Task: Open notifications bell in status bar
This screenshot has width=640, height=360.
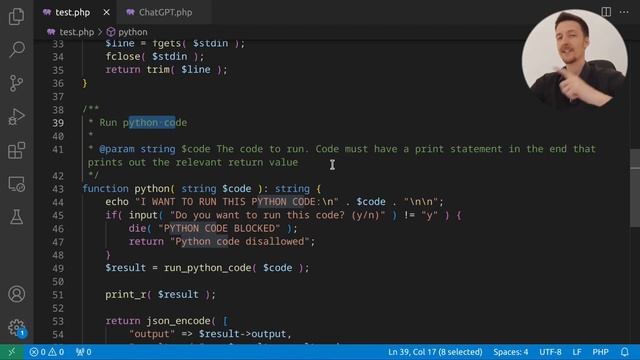Action: pyautogui.click(x=624, y=352)
